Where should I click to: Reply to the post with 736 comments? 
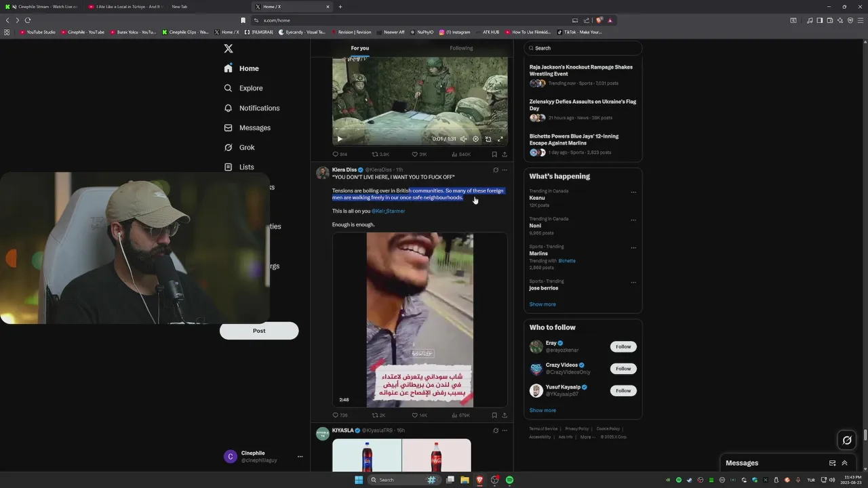click(x=340, y=415)
